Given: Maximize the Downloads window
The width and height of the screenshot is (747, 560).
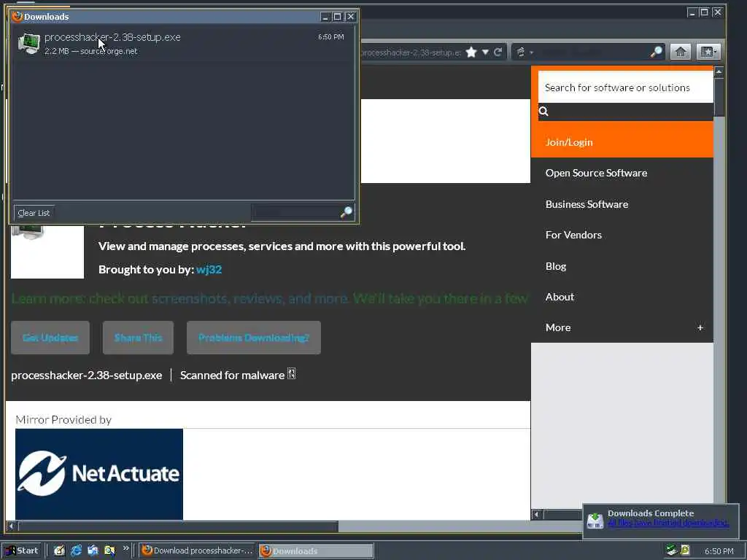Looking at the screenshot, I should pos(337,17).
